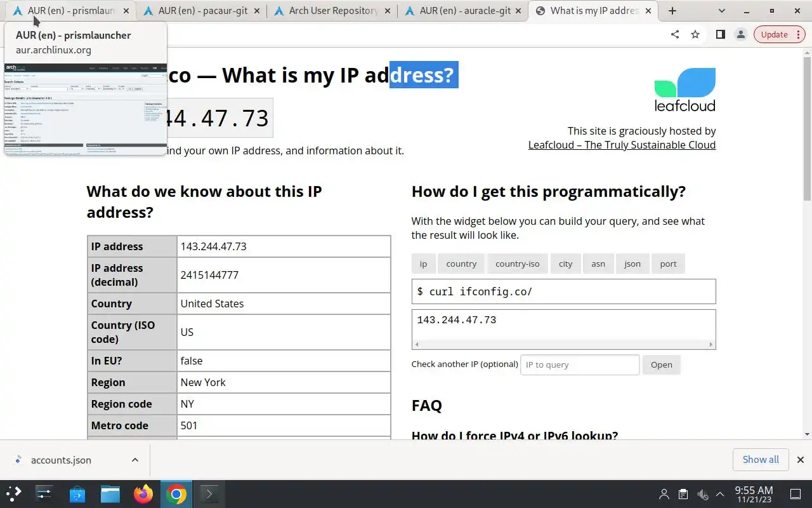Viewport: 812px width, 508px height.
Task: Open the application launcher in the taskbar
Action: (14, 494)
